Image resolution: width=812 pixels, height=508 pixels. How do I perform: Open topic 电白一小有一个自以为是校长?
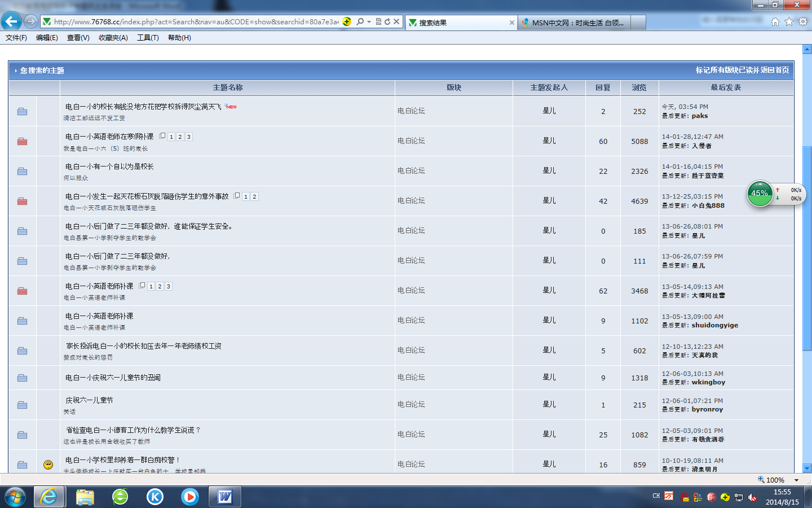109,167
